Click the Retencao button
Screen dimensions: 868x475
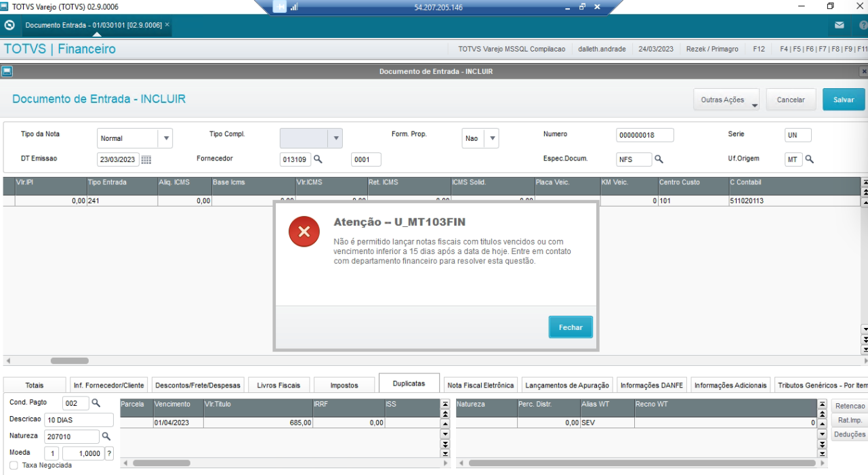[850, 406]
